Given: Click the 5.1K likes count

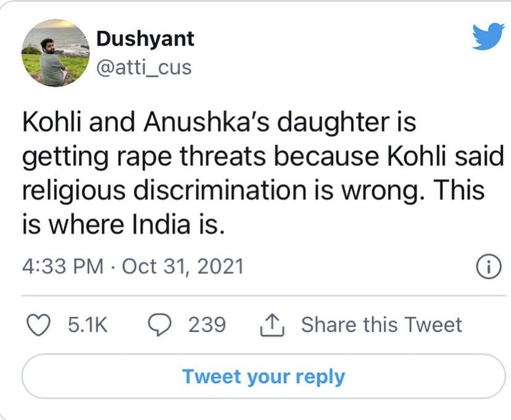Looking at the screenshot, I should [x=86, y=324].
